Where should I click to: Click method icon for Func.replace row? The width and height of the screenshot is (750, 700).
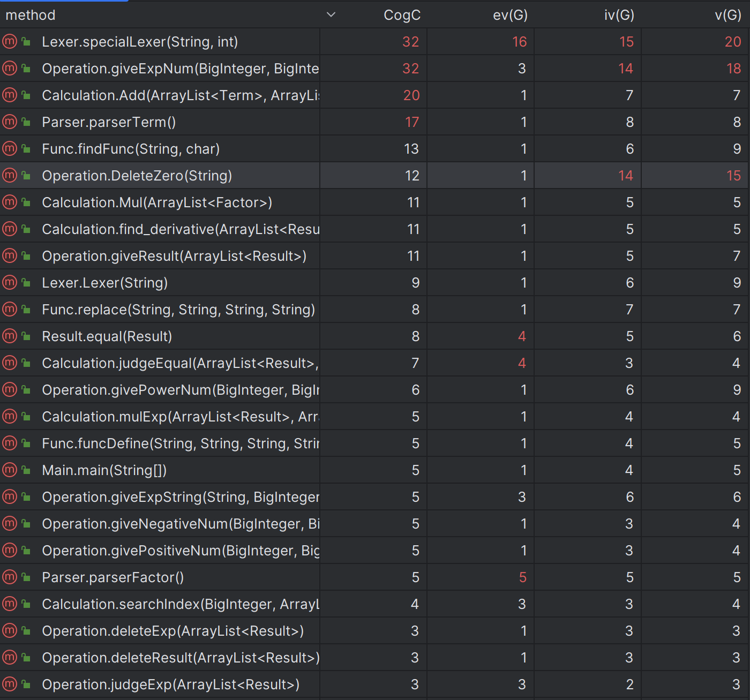pyautogui.click(x=10, y=309)
